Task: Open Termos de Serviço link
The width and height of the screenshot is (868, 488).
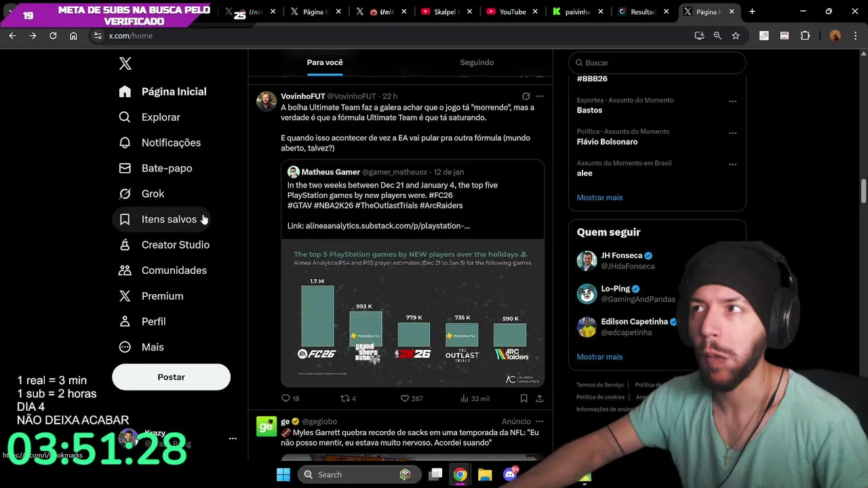Action: pos(599,385)
